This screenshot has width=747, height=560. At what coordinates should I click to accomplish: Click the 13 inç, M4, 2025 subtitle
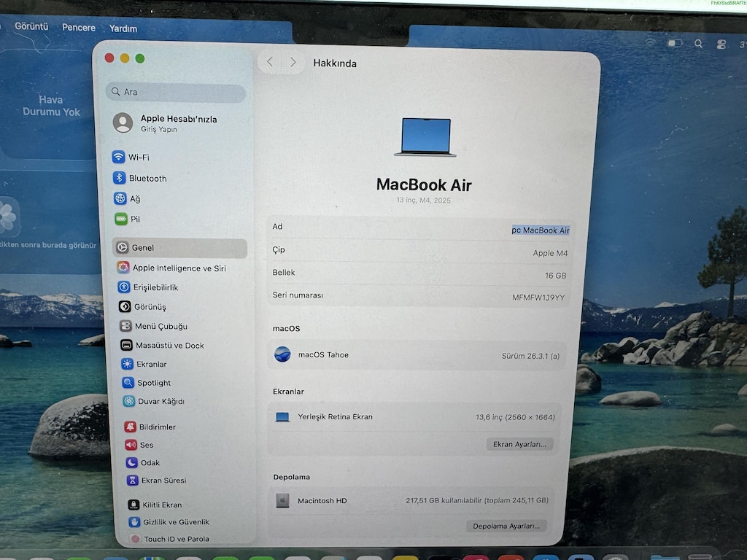424,200
